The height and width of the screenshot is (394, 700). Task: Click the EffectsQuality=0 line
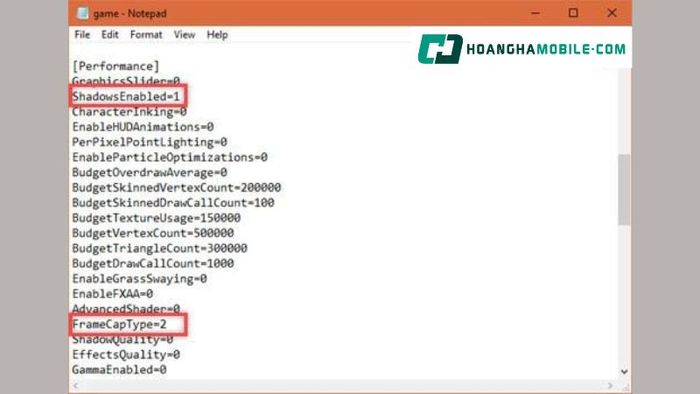coord(126,354)
